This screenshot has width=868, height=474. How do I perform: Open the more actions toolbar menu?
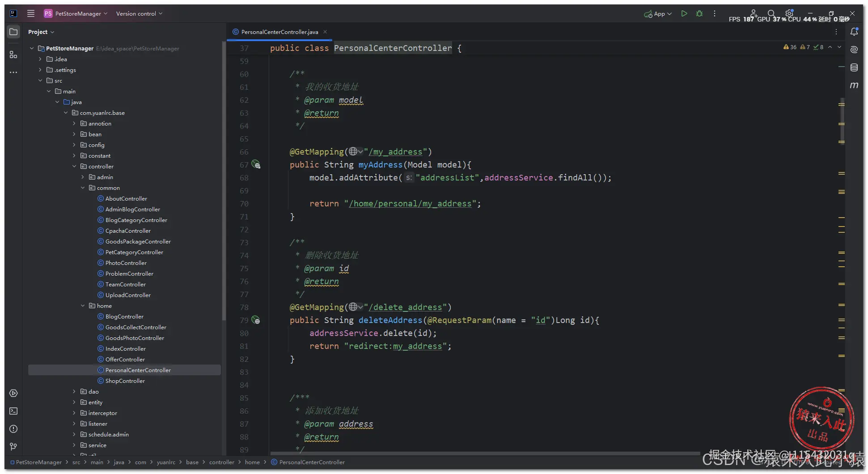click(715, 13)
